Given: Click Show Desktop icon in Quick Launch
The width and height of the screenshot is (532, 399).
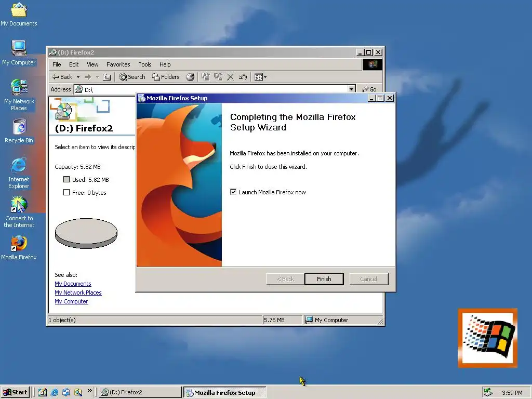Looking at the screenshot, I should click(43, 392).
